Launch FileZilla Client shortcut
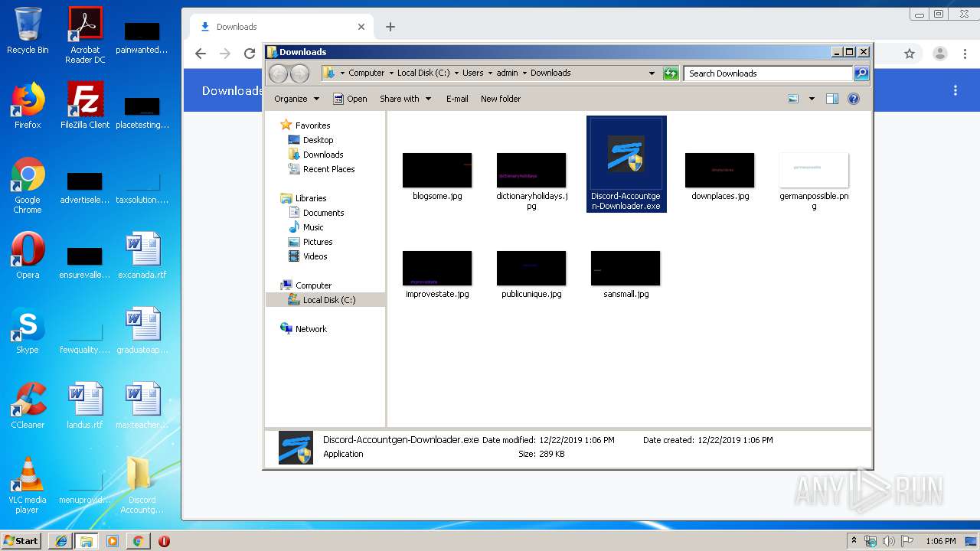This screenshot has height=551, width=980. (85, 106)
